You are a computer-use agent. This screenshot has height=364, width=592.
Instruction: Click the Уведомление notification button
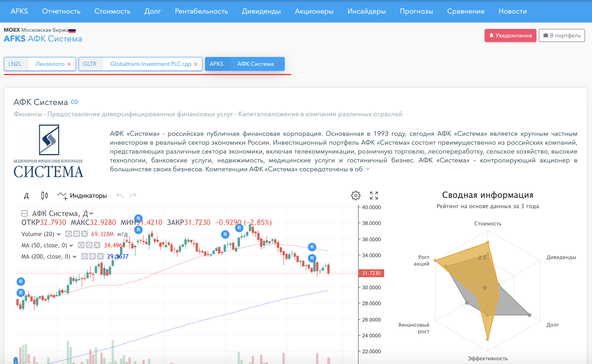tap(510, 35)
